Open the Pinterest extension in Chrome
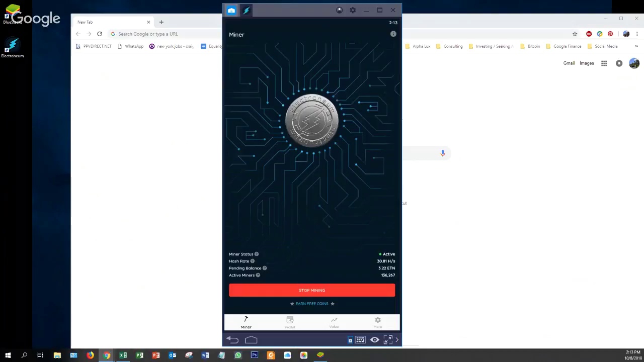The image size is (644, 362). [x=610, y=34]
